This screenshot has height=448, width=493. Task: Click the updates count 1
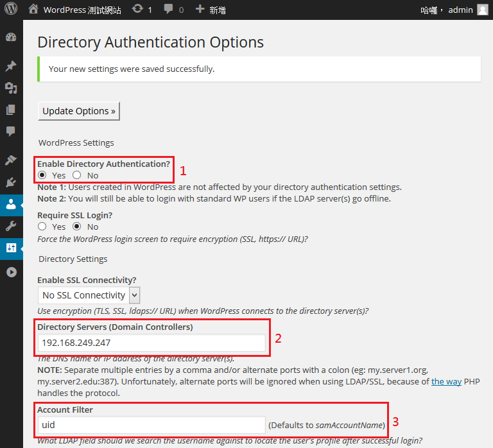point(150,10)
